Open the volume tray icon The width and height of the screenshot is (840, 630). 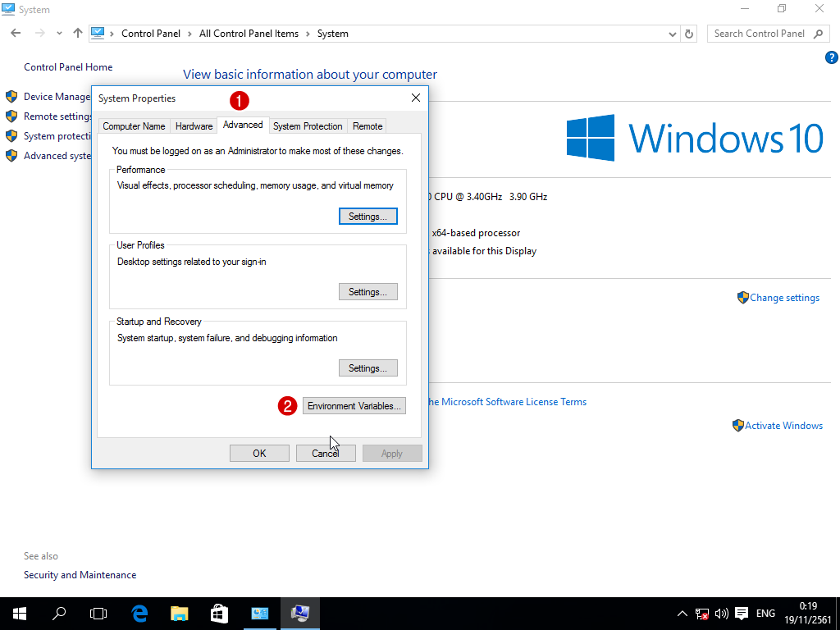click(722, 614)
